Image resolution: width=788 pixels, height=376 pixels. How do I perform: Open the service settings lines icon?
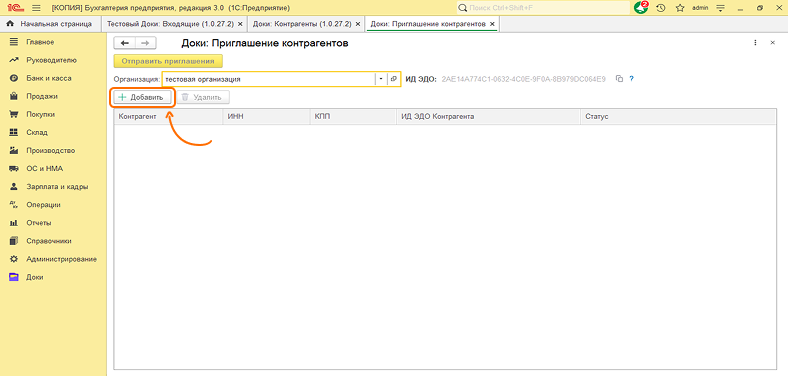tap(721, 8)
